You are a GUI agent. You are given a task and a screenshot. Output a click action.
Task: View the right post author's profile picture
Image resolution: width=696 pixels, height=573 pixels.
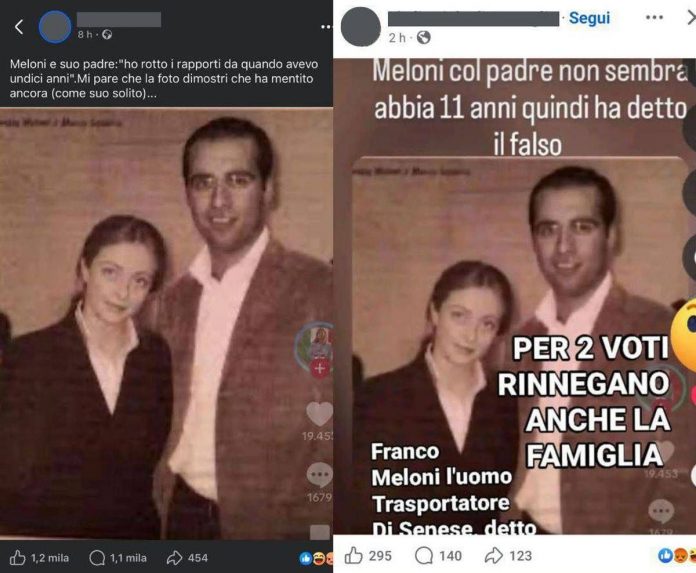pyautogui.click(x=361, y=27)
